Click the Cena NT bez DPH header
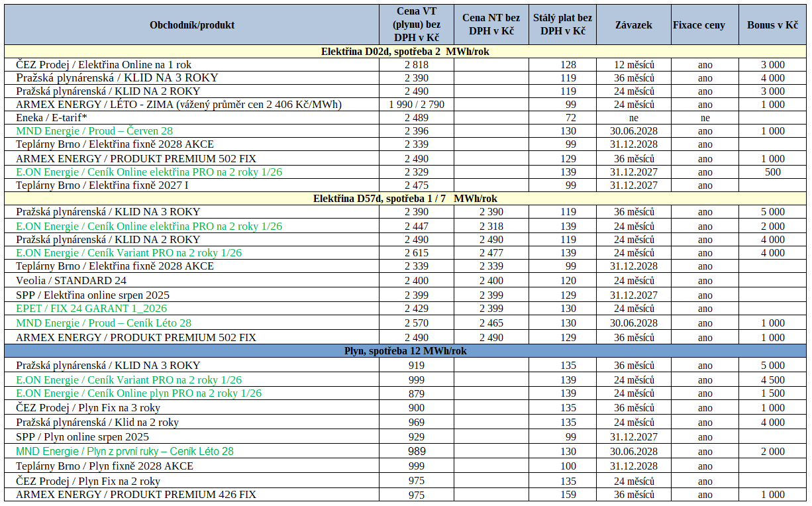Image resolution: width=812 pixels, height=506 pixels. pyautogui.click(x=491, y=25)
